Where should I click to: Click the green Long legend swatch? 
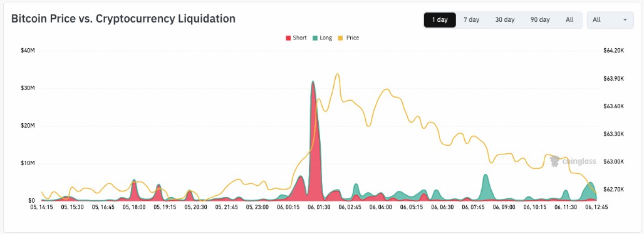[314, 38]
